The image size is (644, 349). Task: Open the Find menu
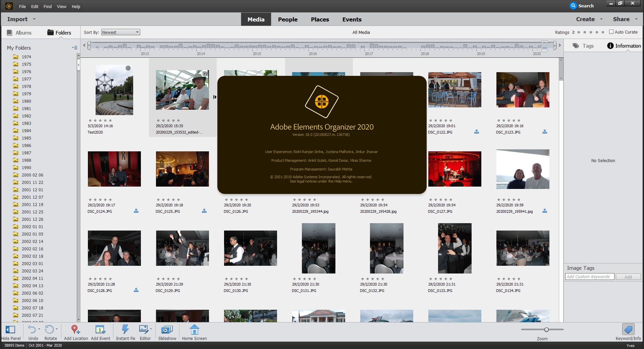47,6
